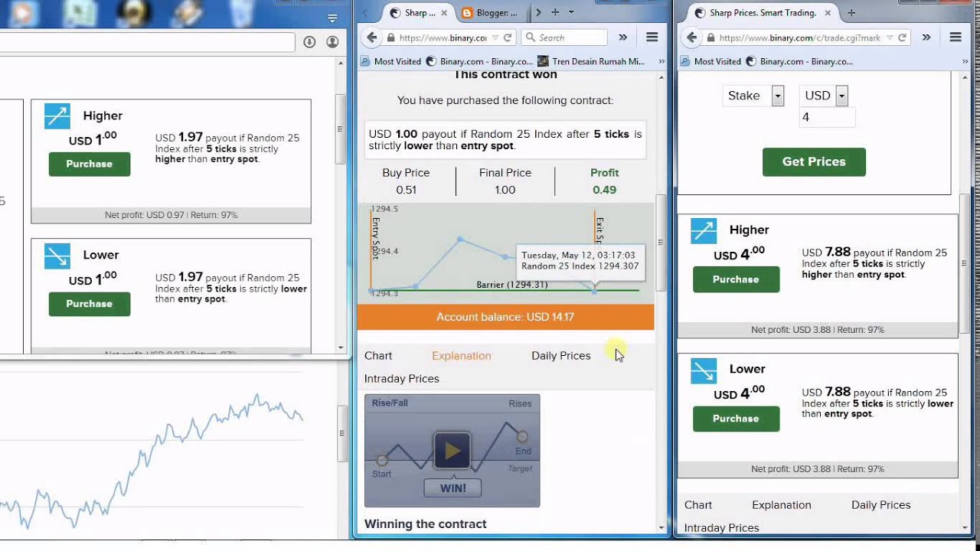Reload the page in the middle browser
Image resolution: width=980 pixels, height=551 pixels.
pyautogui.click(x=507, y=37)
